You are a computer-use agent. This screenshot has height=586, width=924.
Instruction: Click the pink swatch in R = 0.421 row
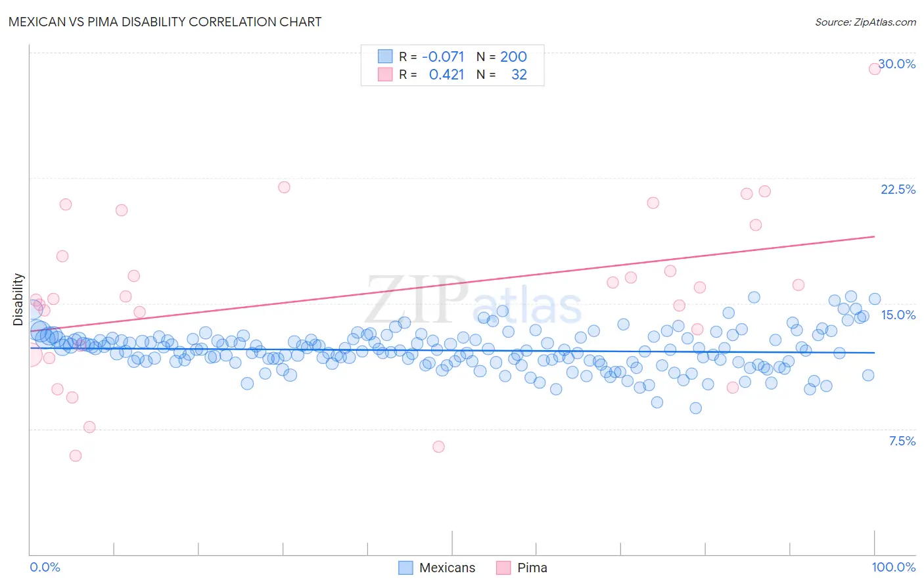tap(385, 74)
